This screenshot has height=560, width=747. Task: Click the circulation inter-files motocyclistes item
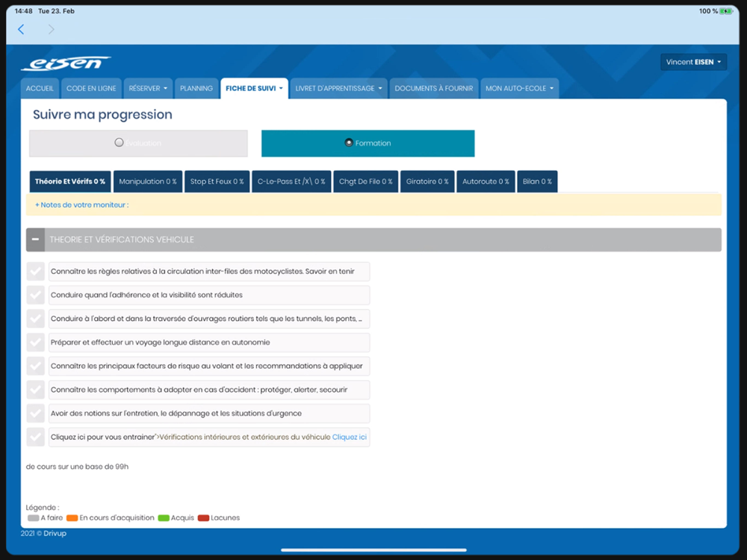(209, 272)
